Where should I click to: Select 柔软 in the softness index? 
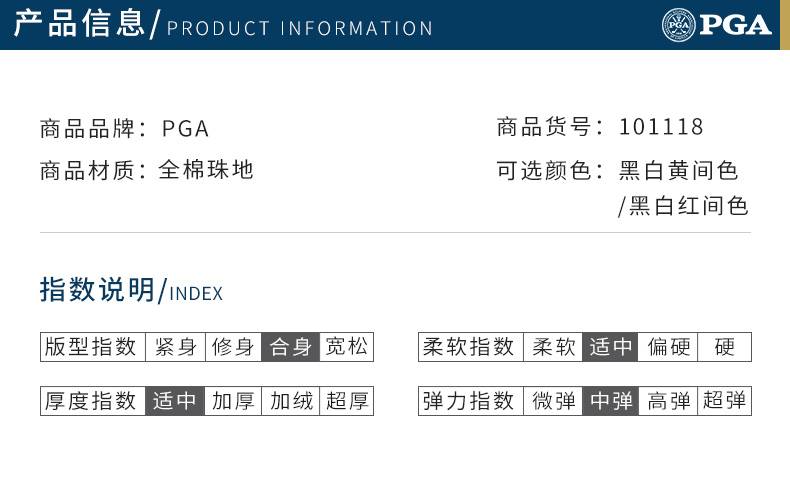553,347
